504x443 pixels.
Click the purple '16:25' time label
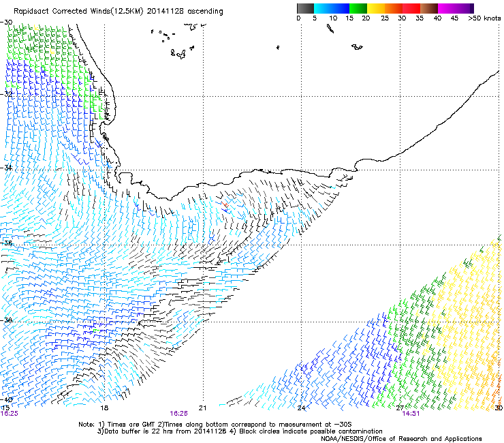10,414
